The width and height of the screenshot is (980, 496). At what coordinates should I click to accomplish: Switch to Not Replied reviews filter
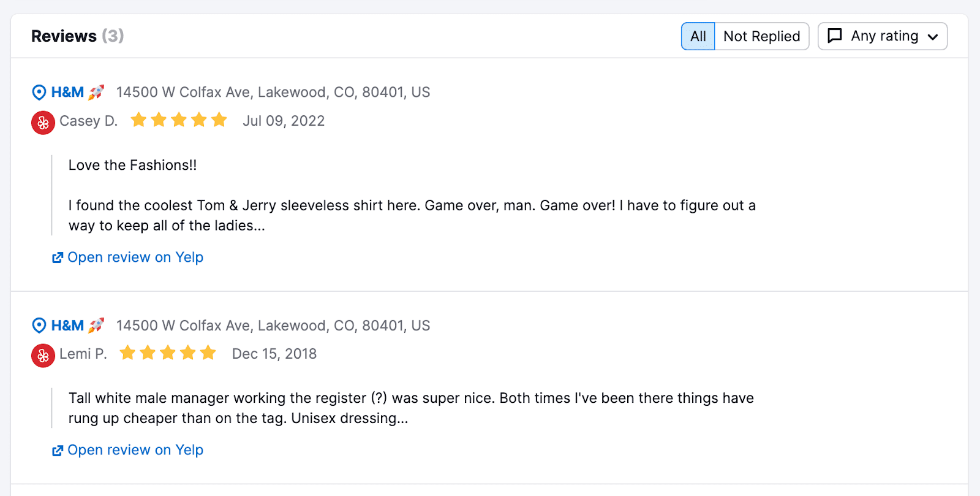[x=761, y=36]
